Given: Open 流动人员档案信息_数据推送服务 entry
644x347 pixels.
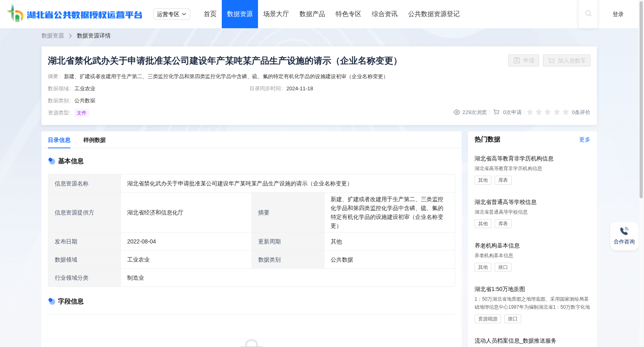Looking at the screenshot, I should coord(515,341).
